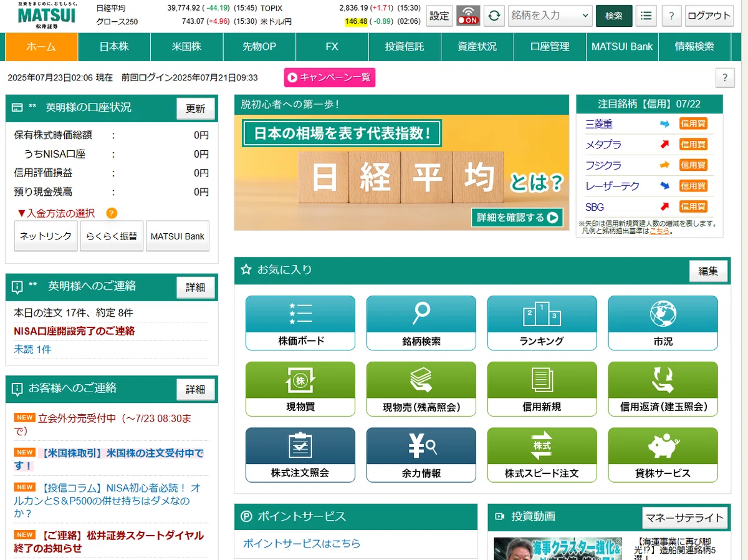Select the ホーム tab
Image resolution: width=748 pixels, height=560 pixels.
(41, 47)
